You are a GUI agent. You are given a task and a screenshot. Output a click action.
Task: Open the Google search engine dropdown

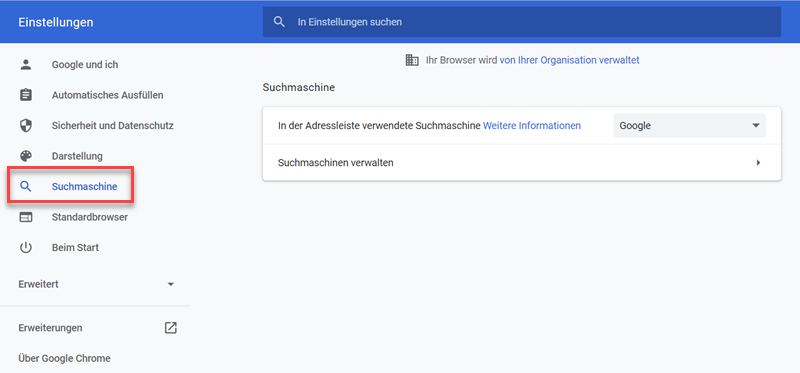coord(689,126)
